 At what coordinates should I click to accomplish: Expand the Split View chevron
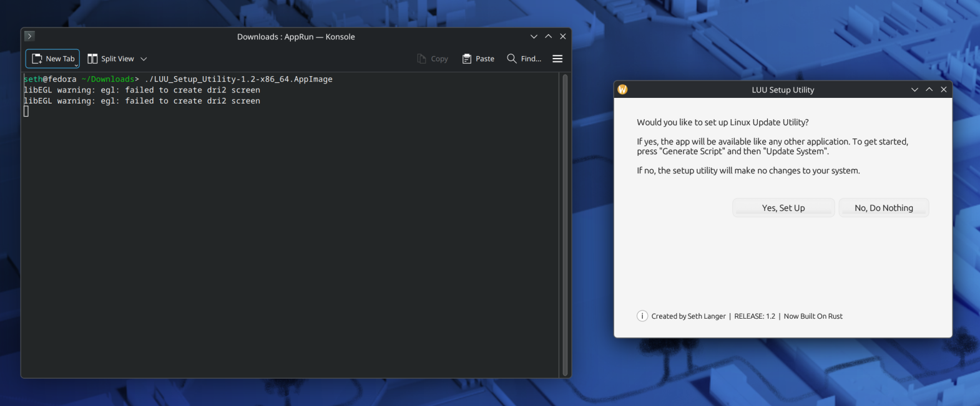[x=144, y=59]
